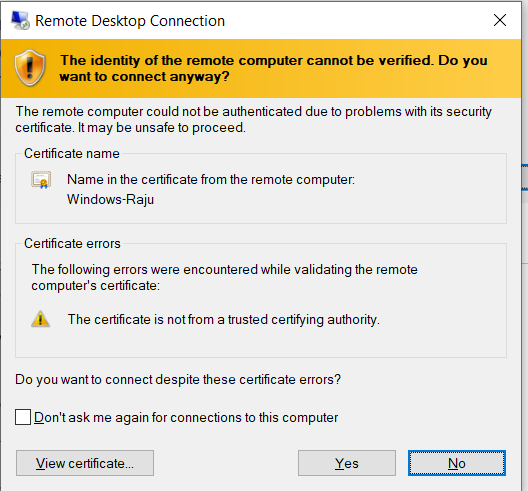The height and width of the screenshot is (491, 528).
Task: Click the could not be authenticated description text
Action: [x=253, y=120]
